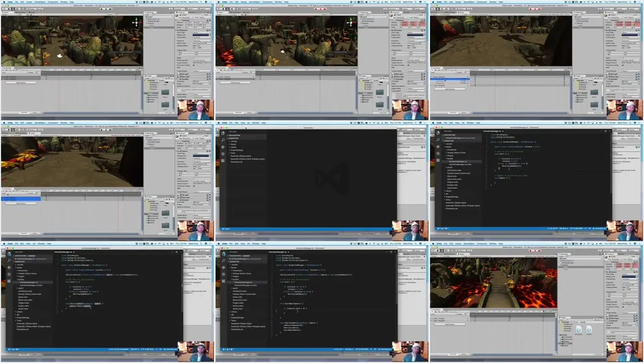Viewport: 644px width, 363px height.
Task: Toggle HDR checkbox in the 7:05 PM Inspector
Action: click(194, 67)
